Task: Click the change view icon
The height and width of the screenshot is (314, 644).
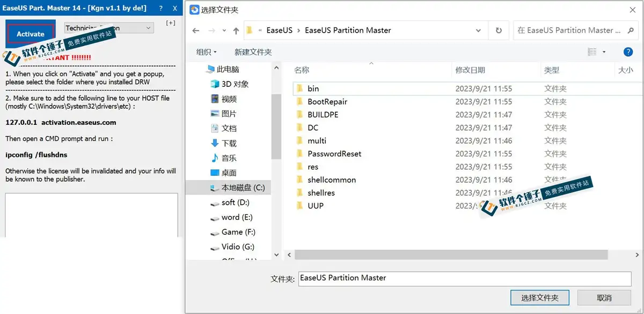Action: [592, 52]
